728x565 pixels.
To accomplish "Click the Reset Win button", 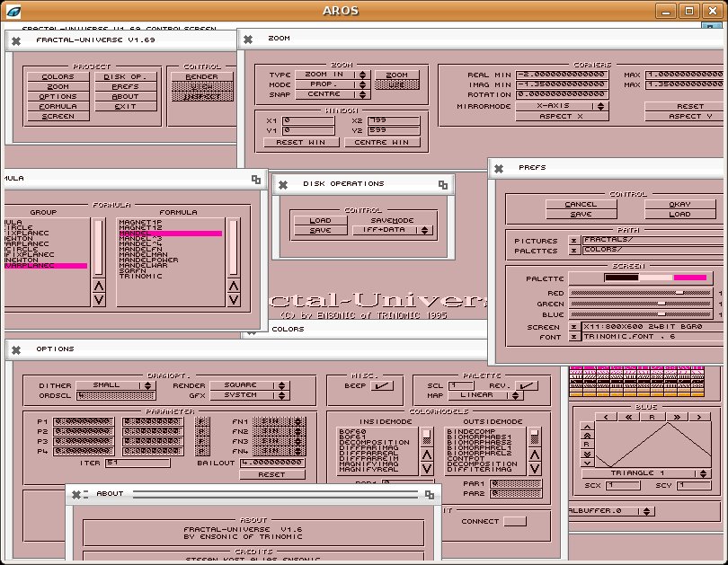I will click(x=302, y=142).
